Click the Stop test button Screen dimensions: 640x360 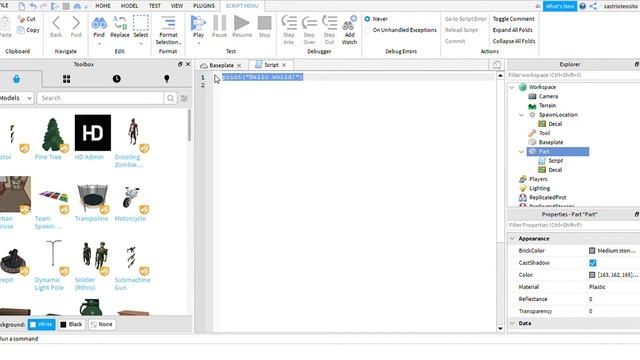264,23
